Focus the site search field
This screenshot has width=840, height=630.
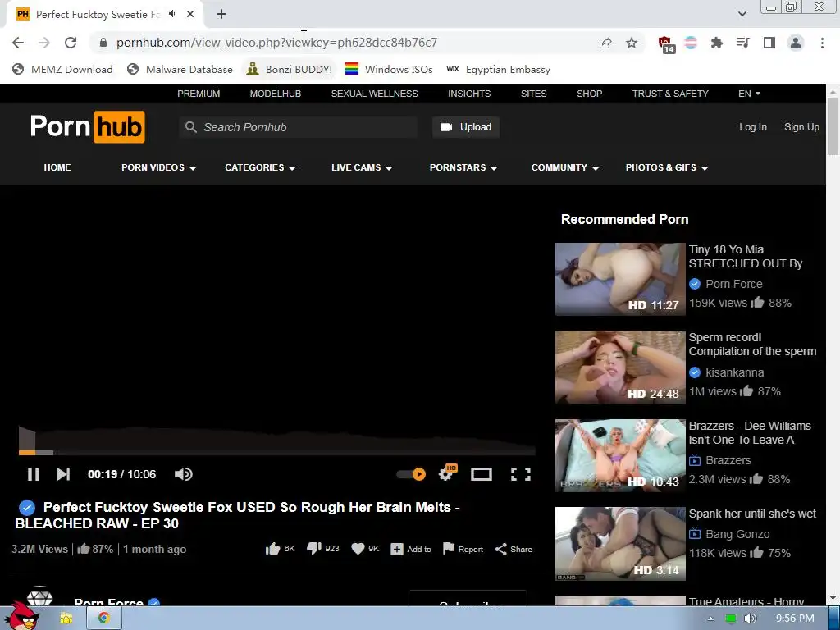(x=298, y=127)
